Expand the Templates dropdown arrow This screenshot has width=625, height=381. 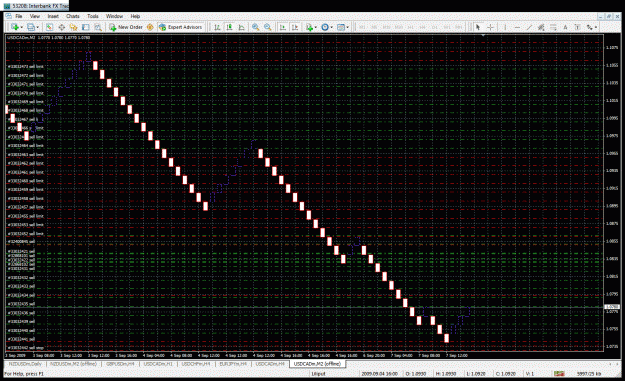(x=348, y=27)
